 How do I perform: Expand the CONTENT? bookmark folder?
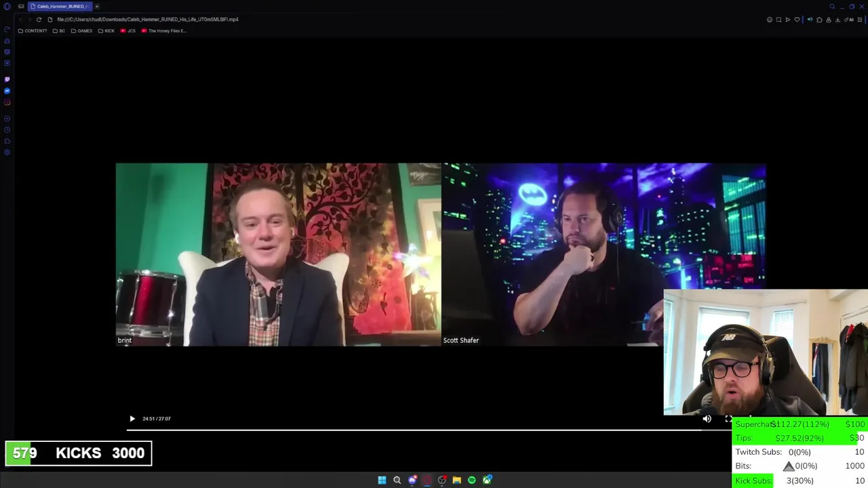click(x=33, y=30)
